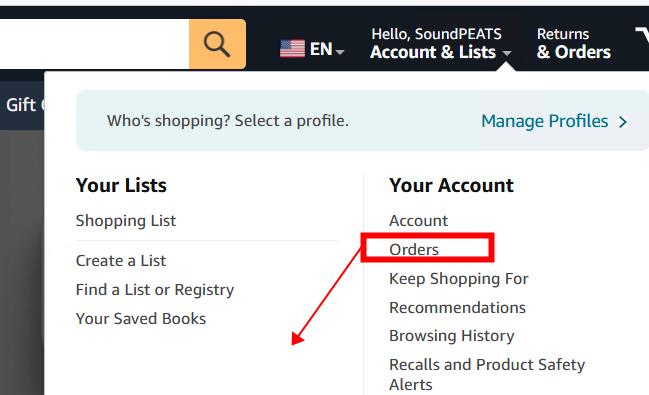The image size is (649, 395).
Task: Open Keep Shopping For
Action: pyautogui.click(x=459, y=279)
